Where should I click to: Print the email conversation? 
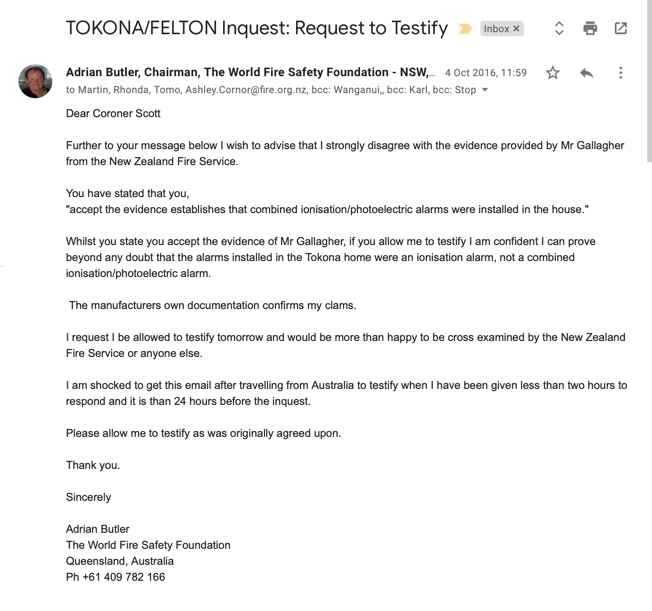coord(590,29)
